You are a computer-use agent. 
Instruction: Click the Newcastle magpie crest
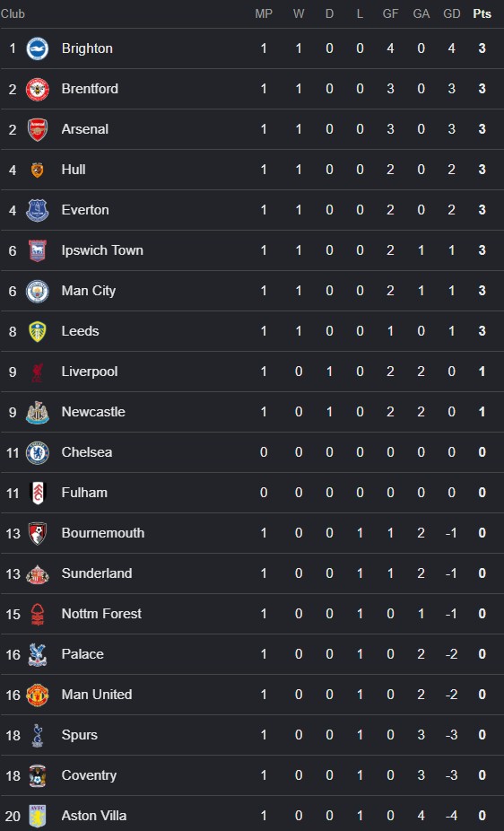tap(38, 412)
